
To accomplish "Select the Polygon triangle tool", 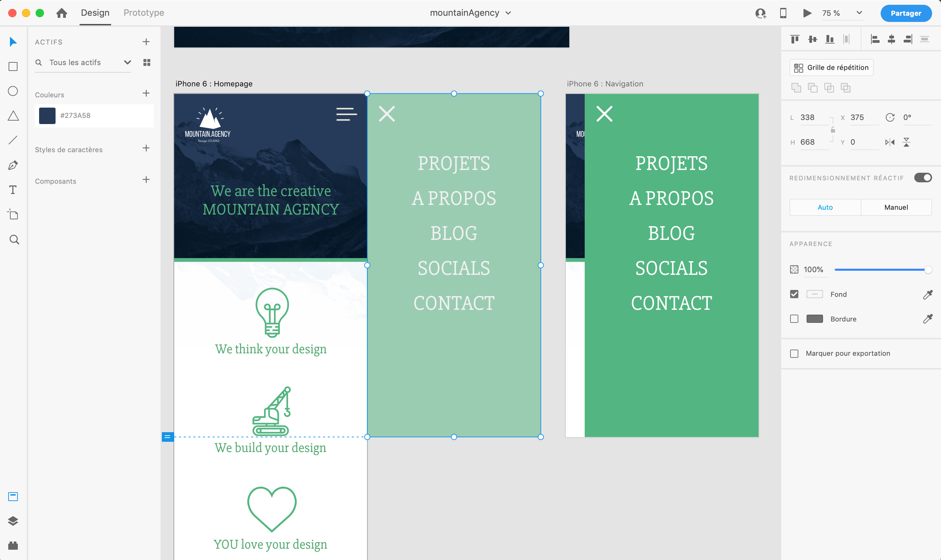I will coord(13,116).
